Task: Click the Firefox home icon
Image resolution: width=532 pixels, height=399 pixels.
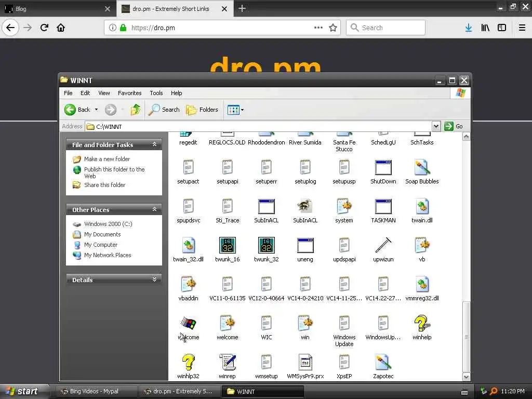Action: pyautogui.click(x=61, y=28)
